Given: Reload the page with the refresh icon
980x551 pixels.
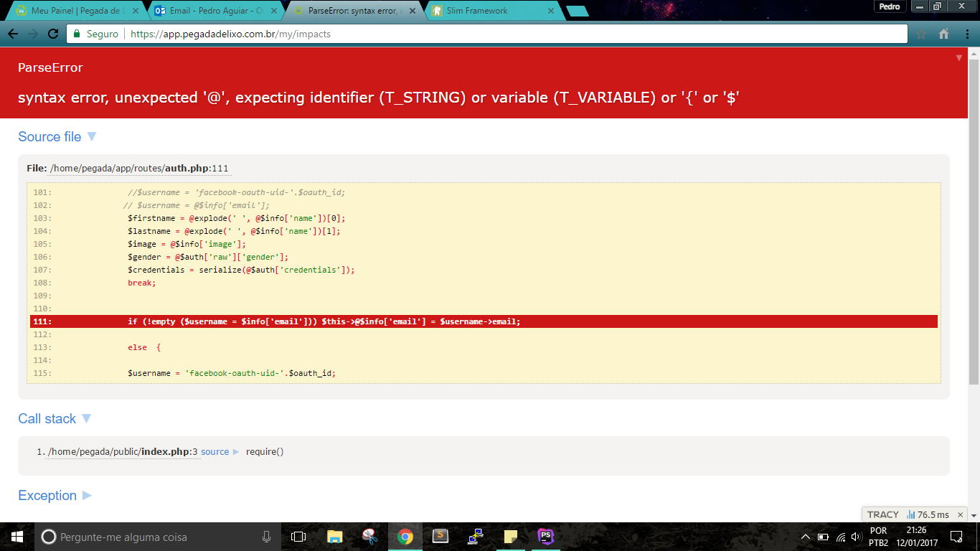Looking at the screenshot, I should 52,34.
